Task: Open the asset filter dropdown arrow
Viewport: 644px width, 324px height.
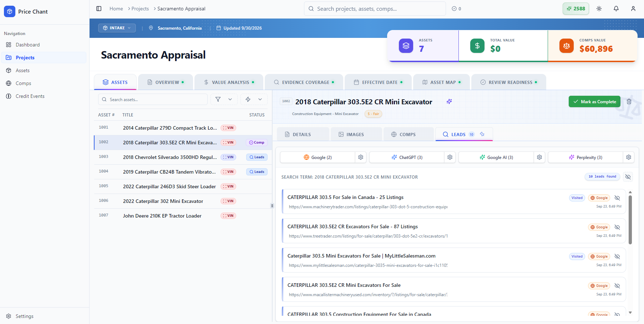Action: 230,99
